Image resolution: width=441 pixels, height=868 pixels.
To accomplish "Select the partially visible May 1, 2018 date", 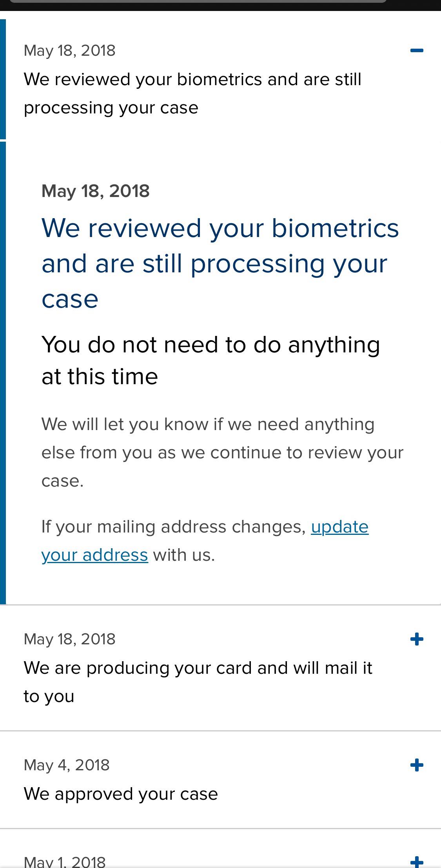I will 65,862.
